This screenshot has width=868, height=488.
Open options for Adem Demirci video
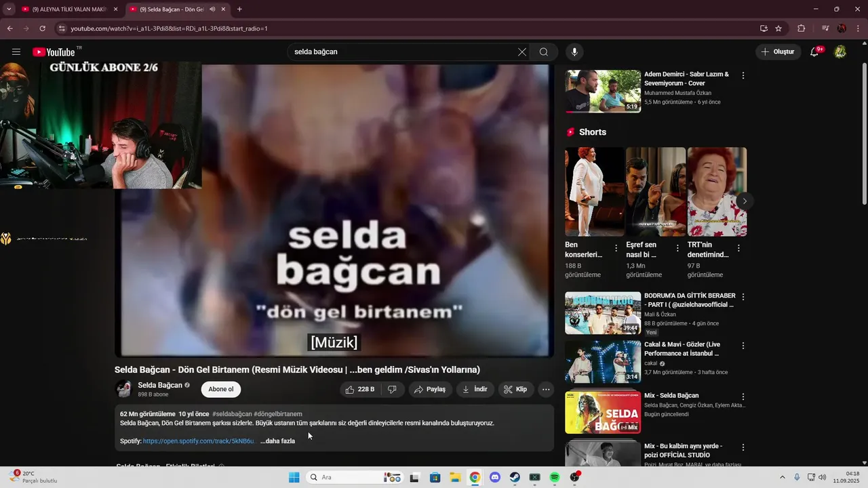[x=743, y=76]
